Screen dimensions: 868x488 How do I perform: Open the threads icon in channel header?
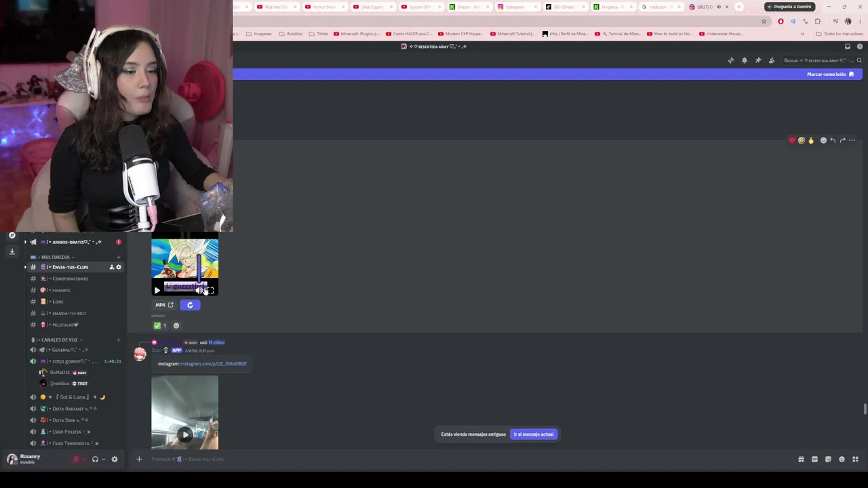(x=730, y=60)
